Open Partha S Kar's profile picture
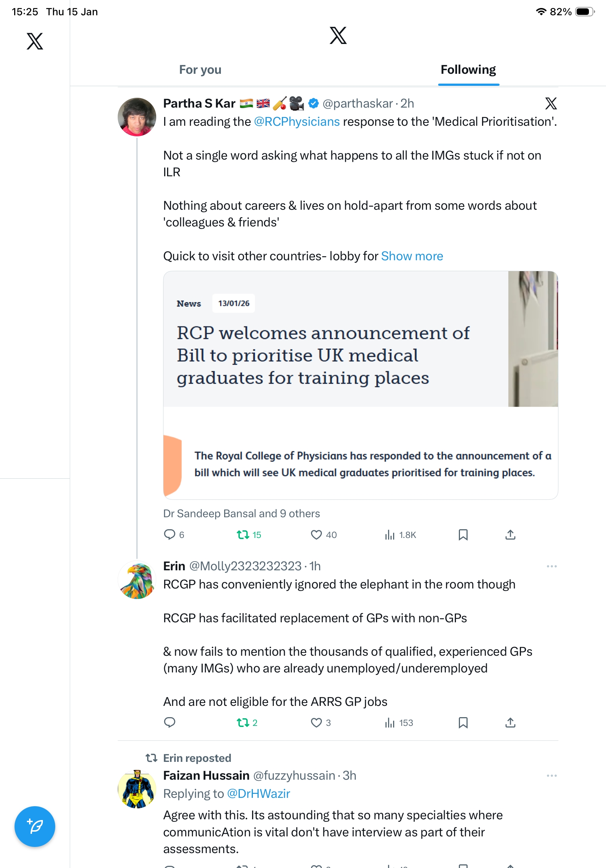The width and height of the screenshot is (606, 868). 137,117
